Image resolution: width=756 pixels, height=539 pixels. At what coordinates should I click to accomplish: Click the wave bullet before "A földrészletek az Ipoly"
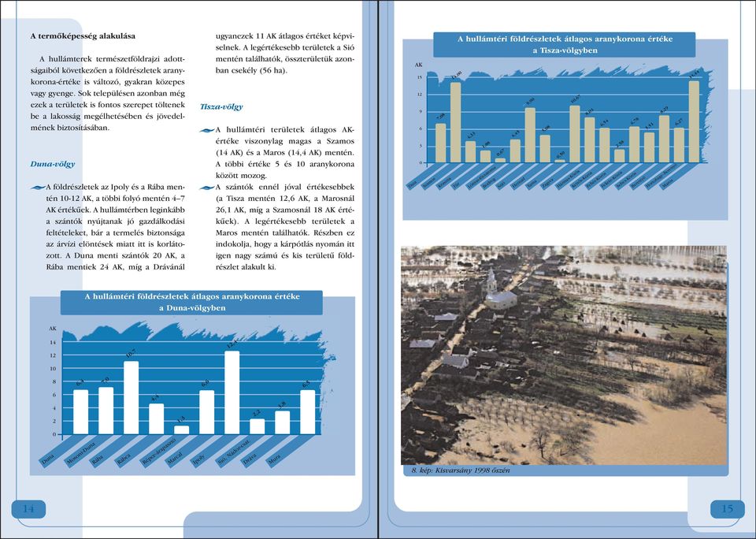[x=38, y=188]
